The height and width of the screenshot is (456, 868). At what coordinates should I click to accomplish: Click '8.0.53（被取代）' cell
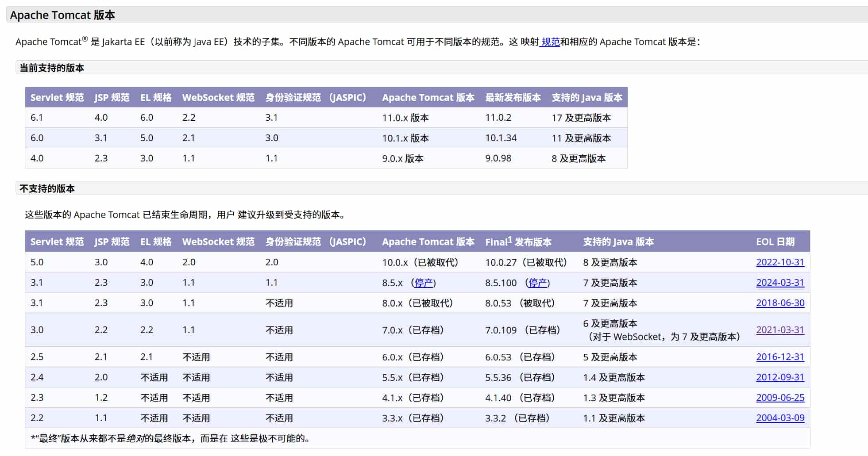point(520,303)
